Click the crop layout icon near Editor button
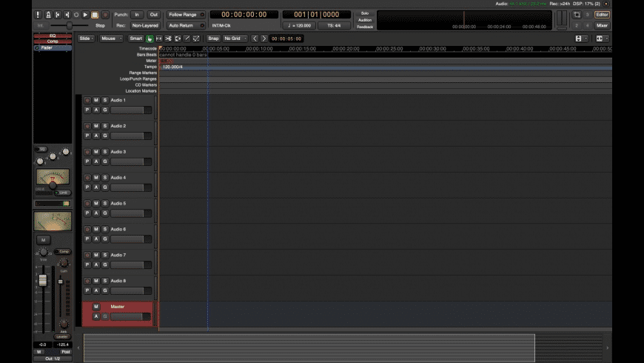Image resolution: width=644 pixels, height=363 pixels. tap(577, 15)
